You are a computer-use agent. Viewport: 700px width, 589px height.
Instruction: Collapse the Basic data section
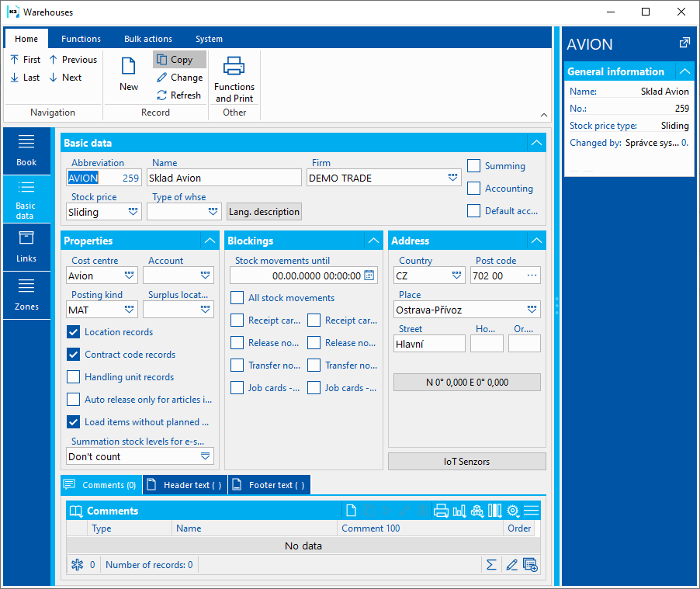[536, 143]
